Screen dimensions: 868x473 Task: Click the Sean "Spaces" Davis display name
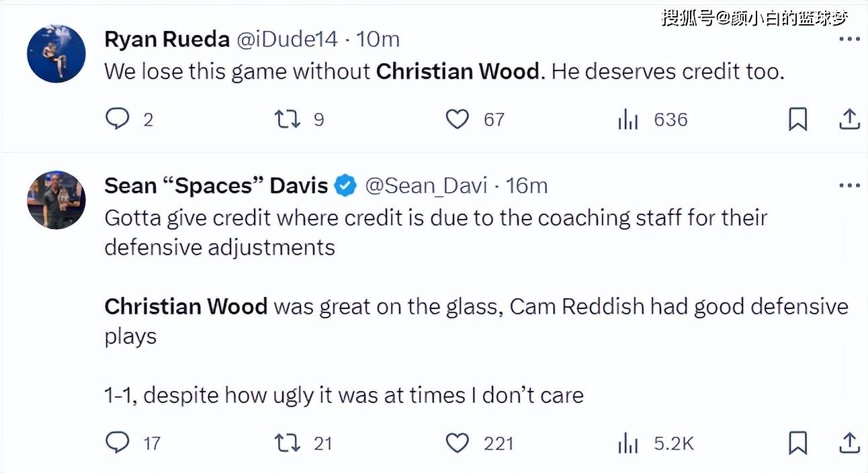(x=216, y=185)
